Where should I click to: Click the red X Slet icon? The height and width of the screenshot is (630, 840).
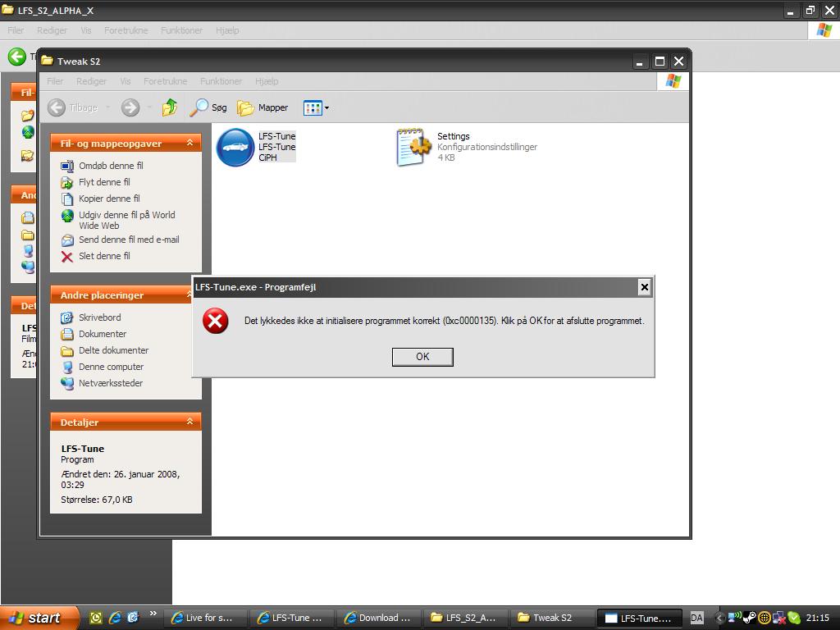pos(67,257)
